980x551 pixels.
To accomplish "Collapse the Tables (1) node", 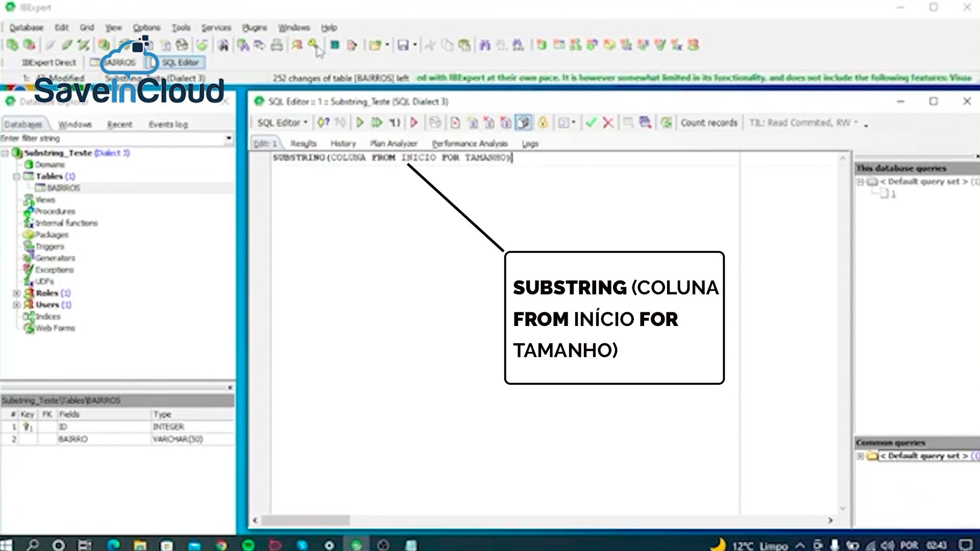I will click(16, 176).
